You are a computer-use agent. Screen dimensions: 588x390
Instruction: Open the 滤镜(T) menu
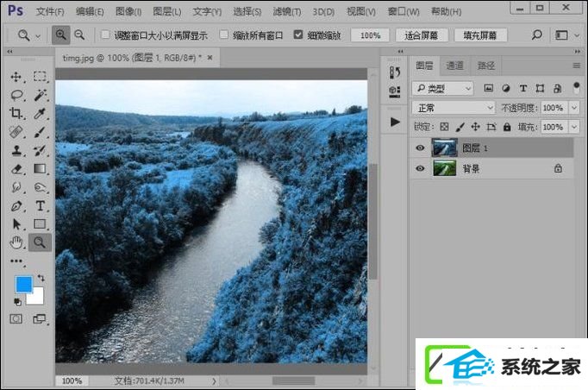pyautogui.click(x=287, y=12)
